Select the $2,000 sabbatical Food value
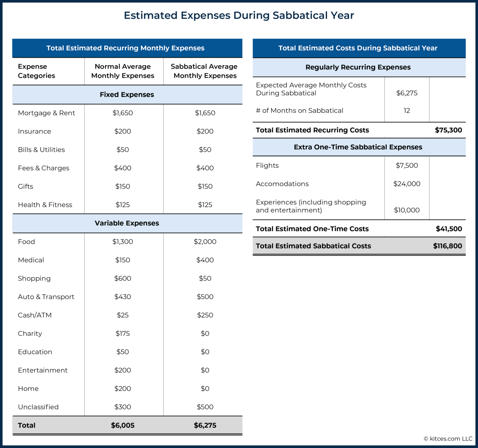 pos(205,242)
